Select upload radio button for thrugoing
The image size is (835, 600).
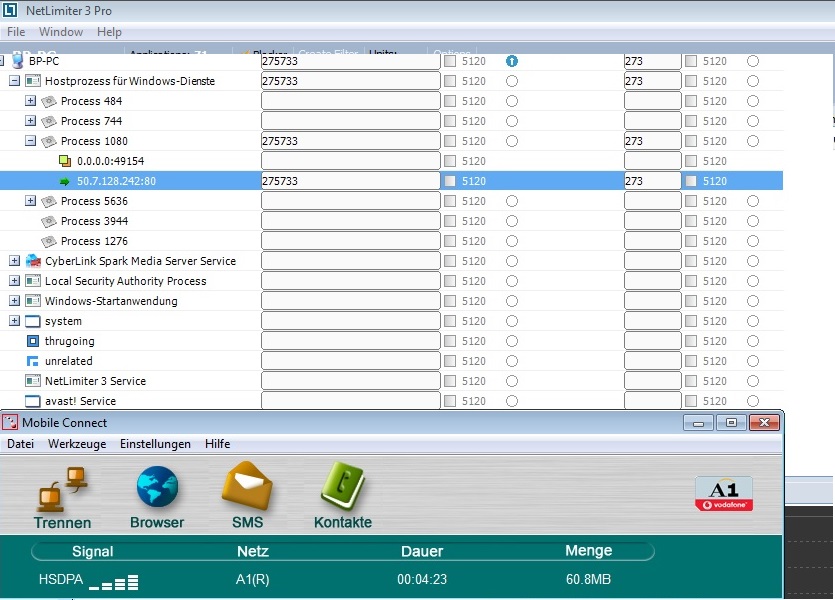coord(752,341)
